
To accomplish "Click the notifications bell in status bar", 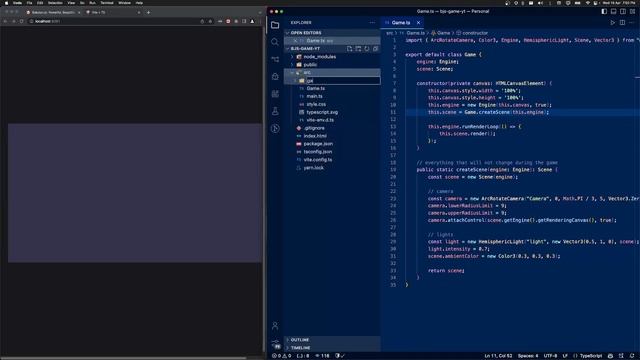I will tap(632, 356).
